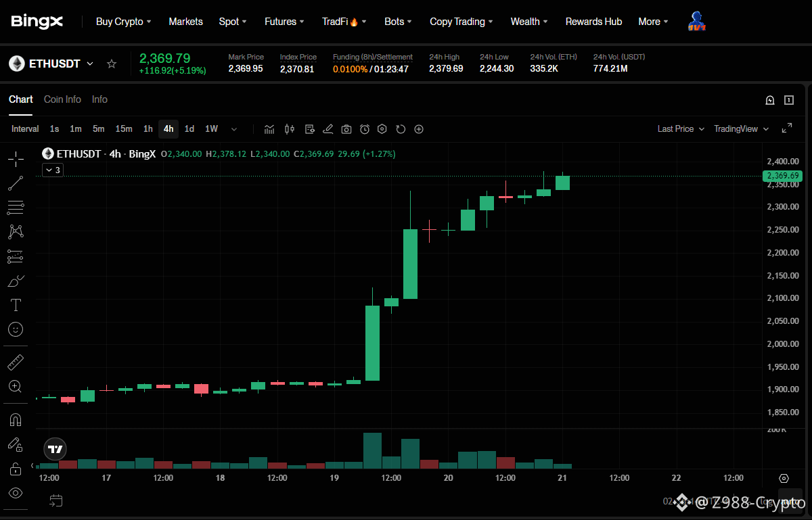The image size is (812, 520).
Task: Change the candlestick chart type
Action: pyautogui.click(x=290, y=129)
